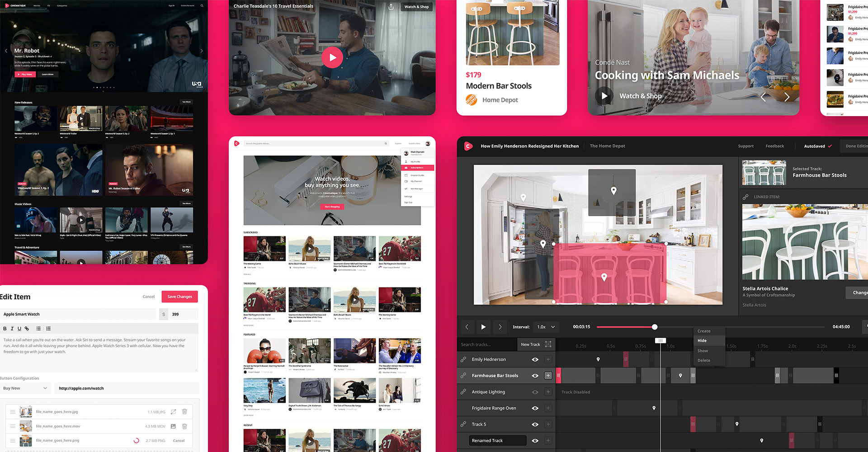
Task: Open the Buy Now button type dropdown
Action: click(25, 388)
